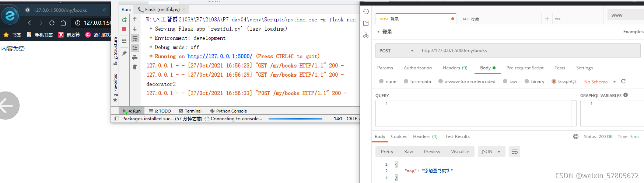Click the network globe icon in response
This screenshot has height=183, width=644.
(576, 137)
